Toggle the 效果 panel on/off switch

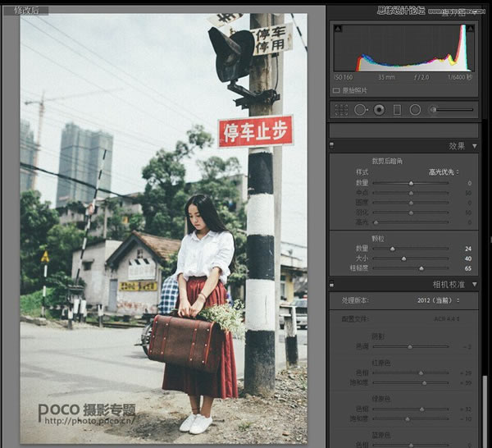click(331, 145)
